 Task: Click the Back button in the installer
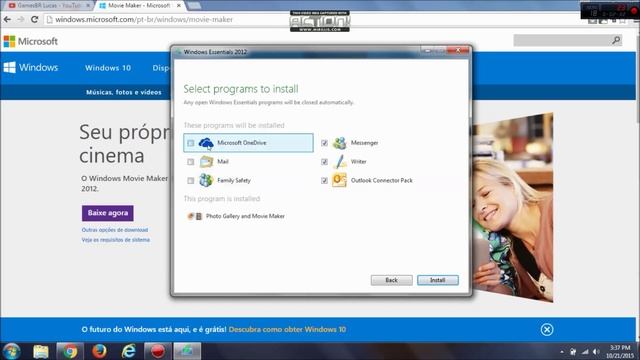[391, 280]
